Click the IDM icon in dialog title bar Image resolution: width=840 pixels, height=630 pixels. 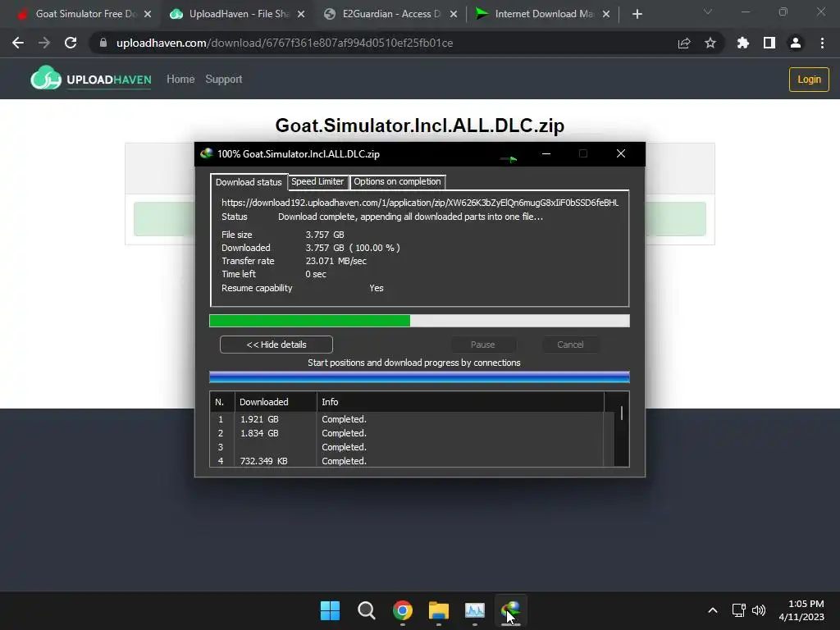206,153
